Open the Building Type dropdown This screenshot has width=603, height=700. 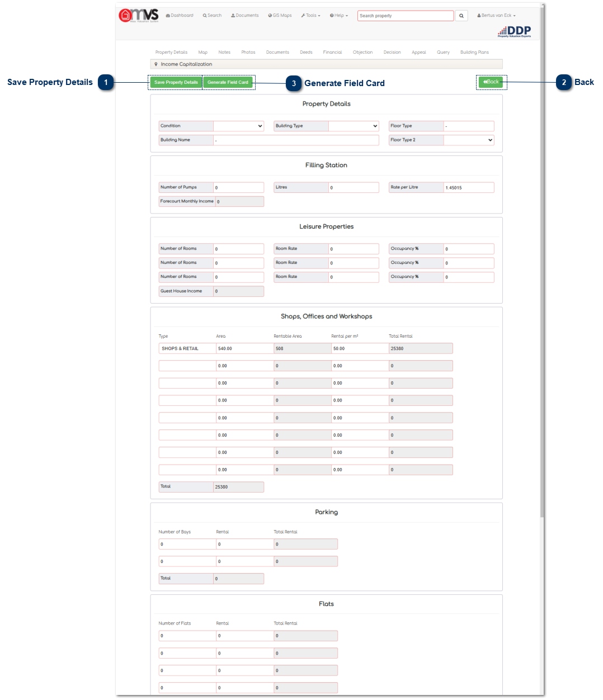(x=354, y=126)
